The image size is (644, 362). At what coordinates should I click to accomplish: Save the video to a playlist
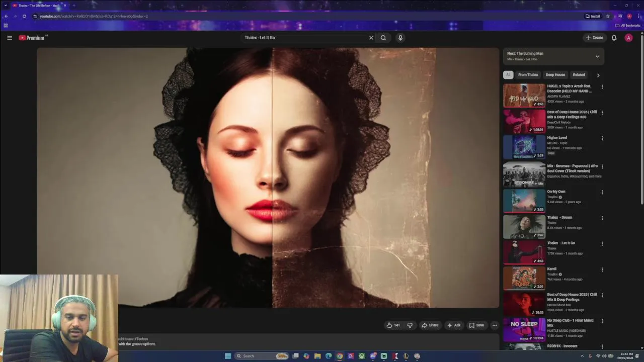(476, 325)
